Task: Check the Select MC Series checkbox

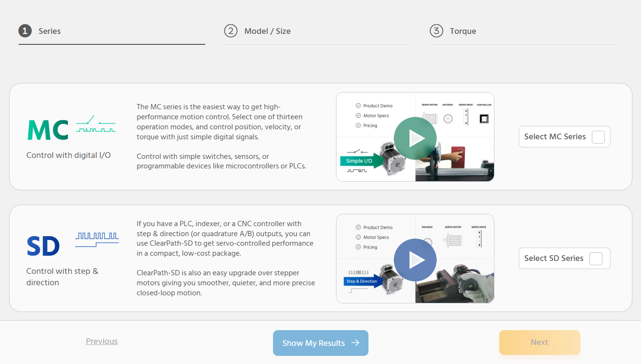Action: pyautogui.click(x=598, y=136)
